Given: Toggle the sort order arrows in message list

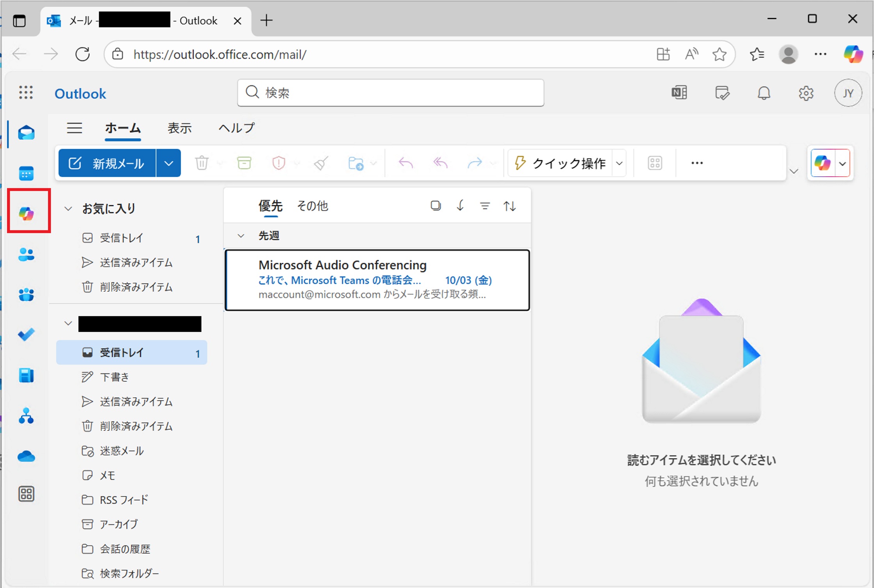Looking at the screenshot, I should [x=510, y=205].
